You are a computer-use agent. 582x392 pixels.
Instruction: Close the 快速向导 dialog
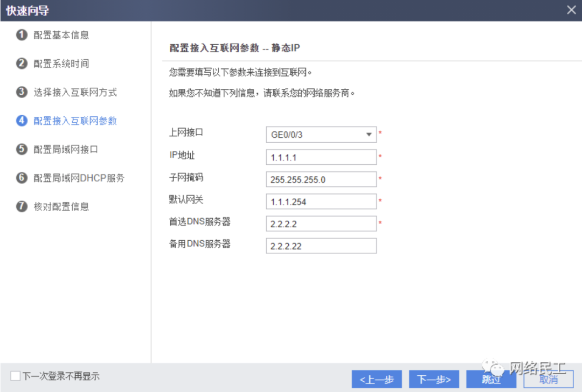tap(571, 10)
